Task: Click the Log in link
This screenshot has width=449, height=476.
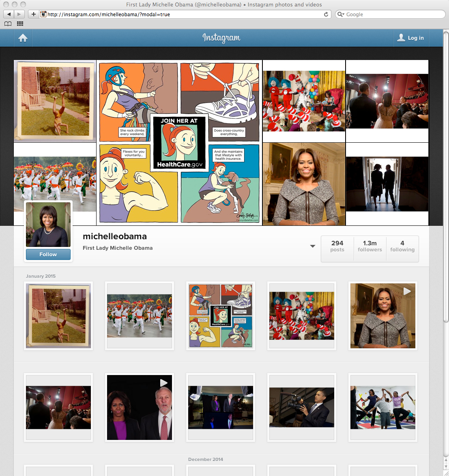Action: click(416, 38)
